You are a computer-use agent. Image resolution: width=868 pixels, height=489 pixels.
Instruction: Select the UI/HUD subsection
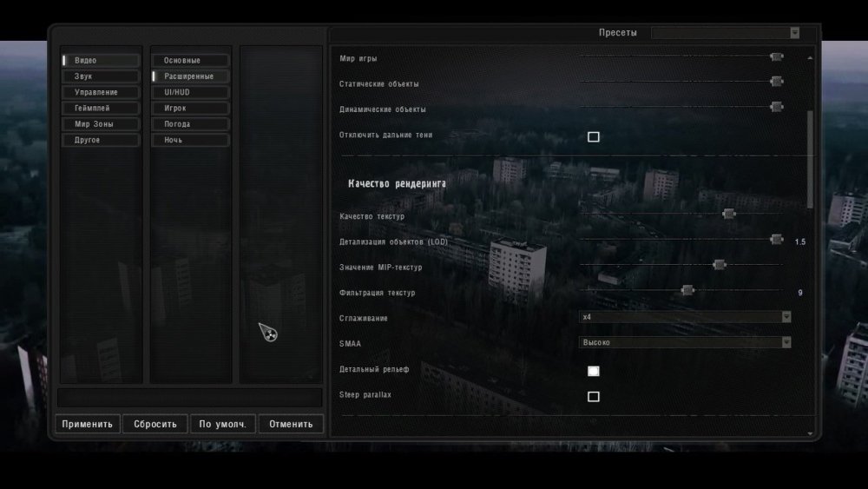190,92
